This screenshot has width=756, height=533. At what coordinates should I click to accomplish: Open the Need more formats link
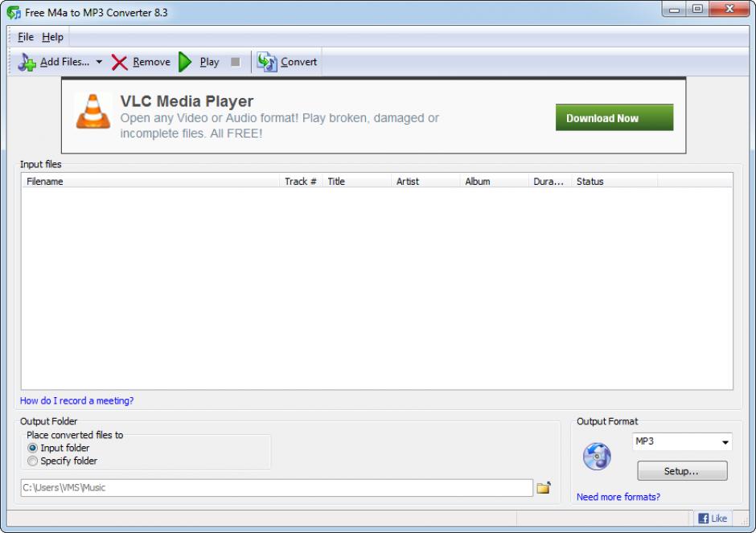(618, 497)
